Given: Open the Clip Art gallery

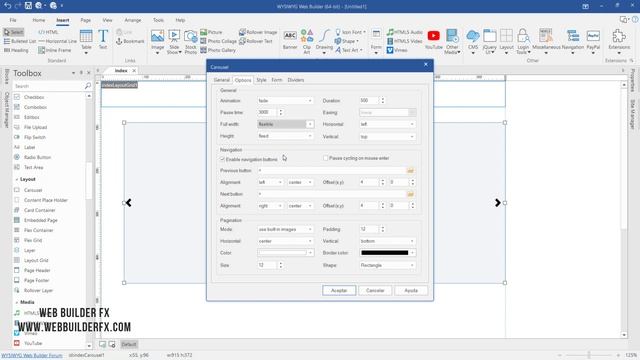Looking at the screenshot, I should (x=307, y=41).
